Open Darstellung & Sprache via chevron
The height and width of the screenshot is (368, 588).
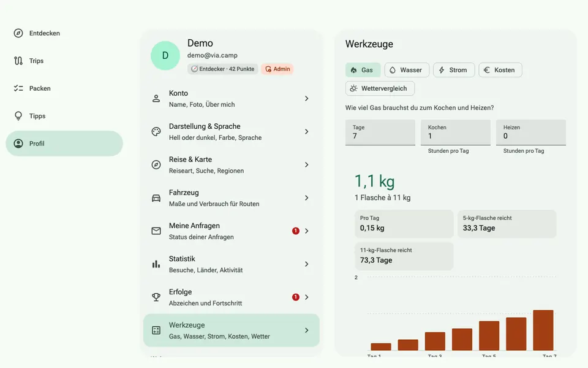pyautogui.click(x=307, y=131)
